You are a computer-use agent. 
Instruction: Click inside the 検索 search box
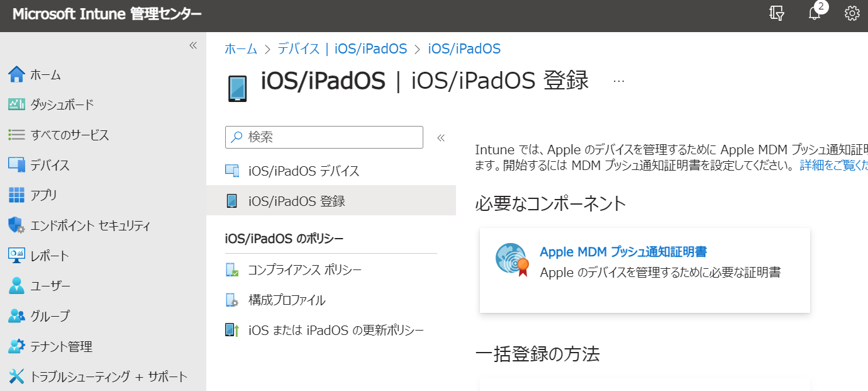click(x=323, y=137)
